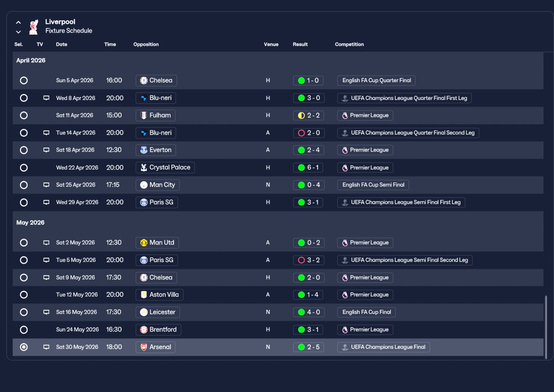Open the English FA Cup Final competition link
The height and width of the screenshot is (392, 554).
pos(367,312)
